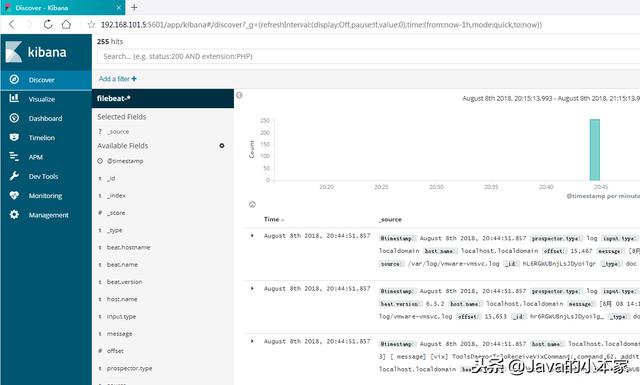Open the Dev Tools wrench icon
The width and height of the screenshot is (640, 385).
click(14, 176)
